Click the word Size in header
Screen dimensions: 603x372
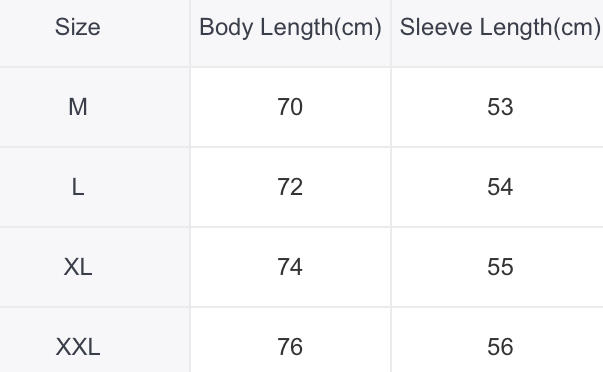(78, 27)
